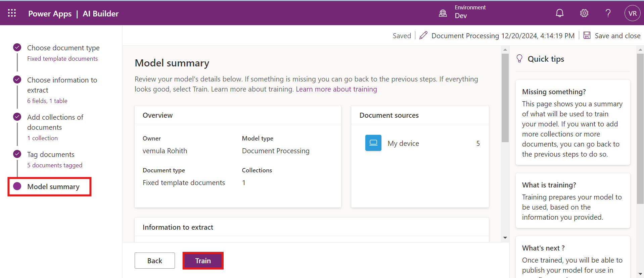
Task: Click the pencil icon to rename model
Action: point(423,36)
